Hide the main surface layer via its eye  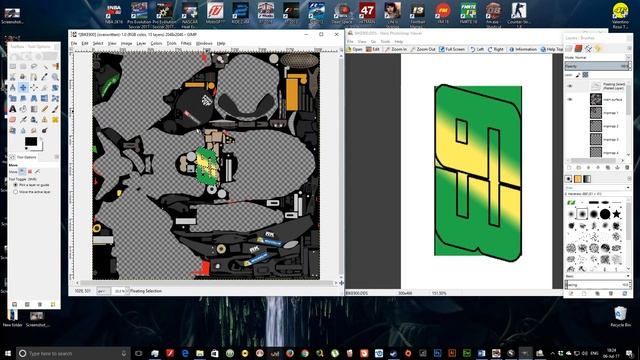(x=570, y=99)
